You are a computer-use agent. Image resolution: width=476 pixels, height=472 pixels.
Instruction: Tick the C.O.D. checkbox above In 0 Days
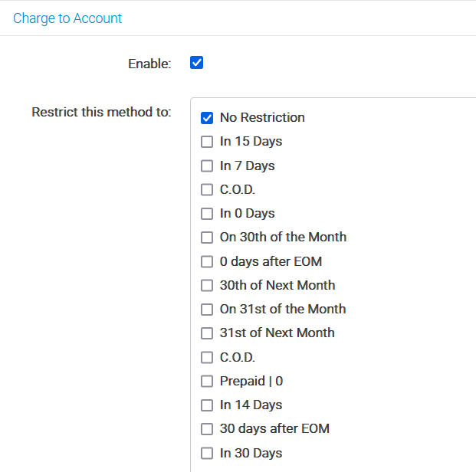point(207,189)
